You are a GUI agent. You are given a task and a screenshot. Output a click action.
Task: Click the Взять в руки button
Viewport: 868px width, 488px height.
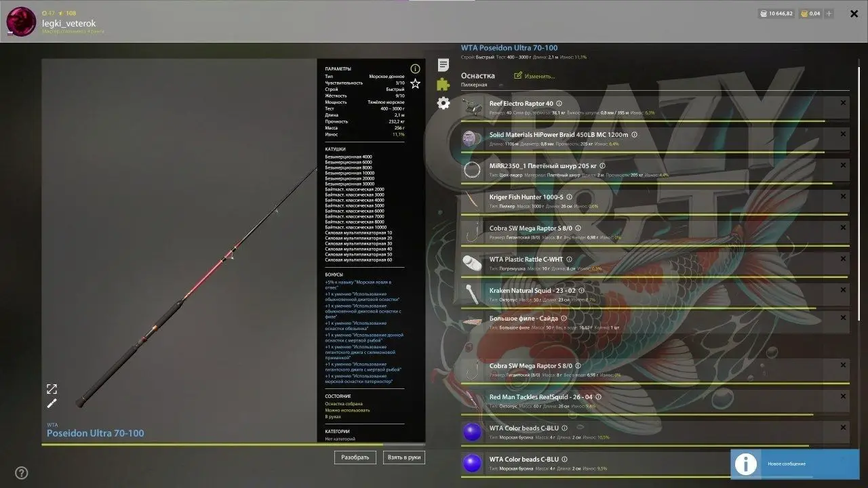(404, 457)
